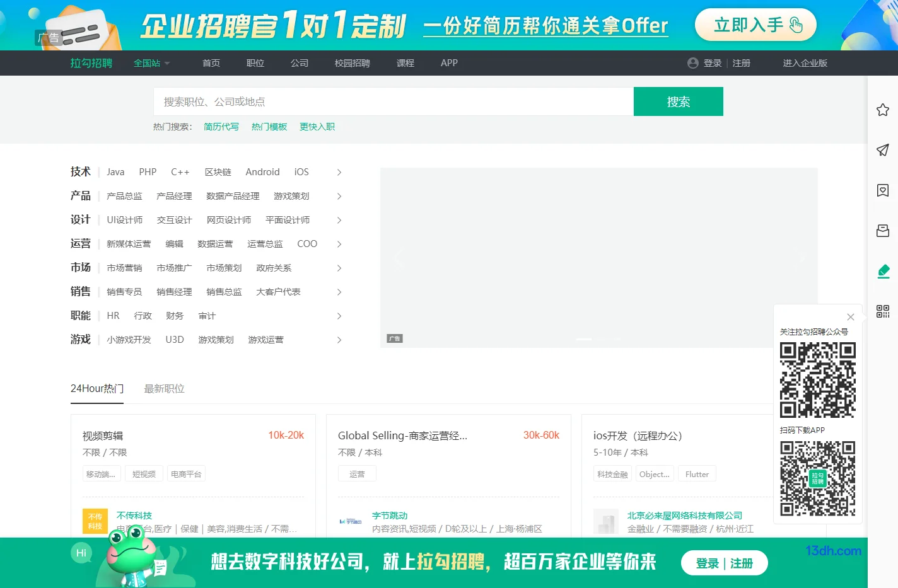898x588 pixels.
Task: Click the QR code icon in right sidebar
Action: pyautogui.click(x=883, y=311)
